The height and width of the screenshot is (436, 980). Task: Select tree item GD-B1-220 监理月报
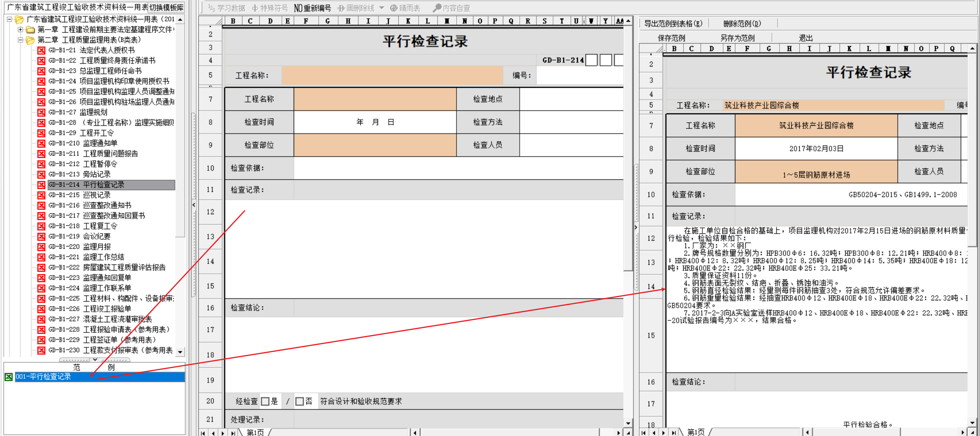click(x=80, y=247)
